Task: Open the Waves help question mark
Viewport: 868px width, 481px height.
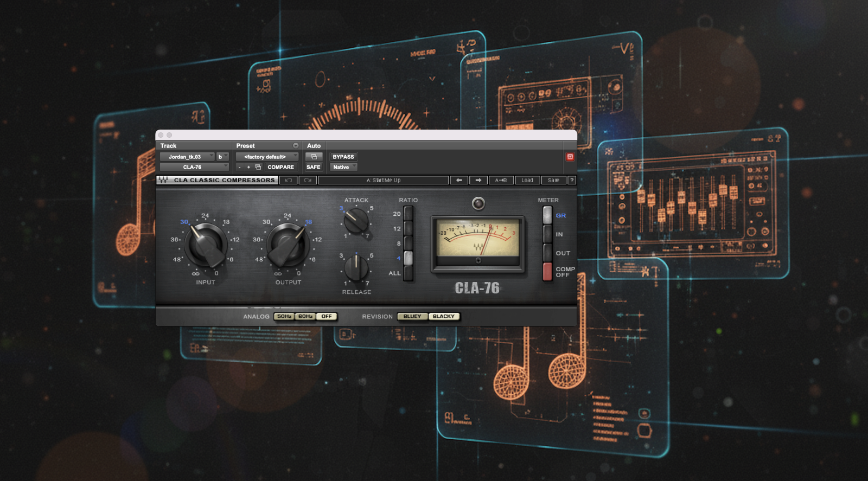Action: (572, 180)
